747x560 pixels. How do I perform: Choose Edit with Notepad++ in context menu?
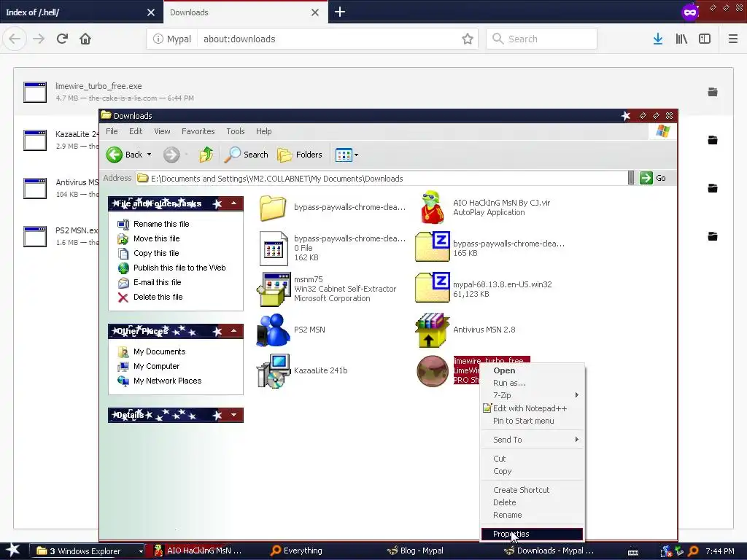click(x=532, y=408)
